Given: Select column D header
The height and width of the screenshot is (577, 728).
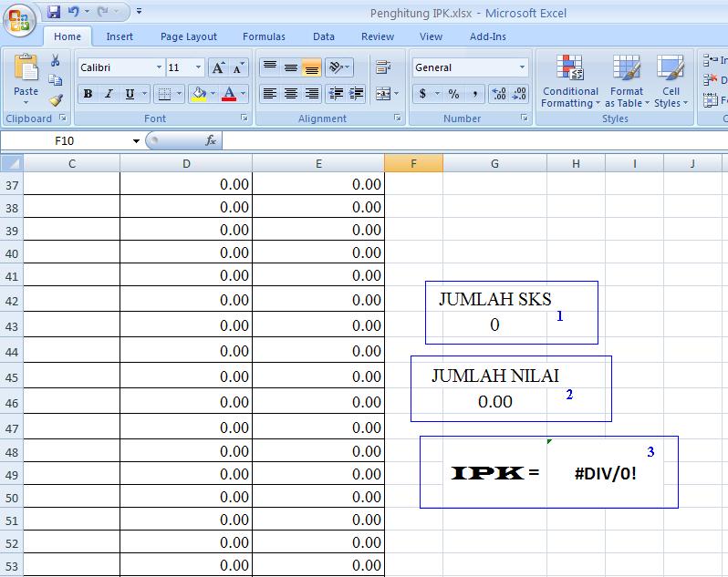Looking at the screenshot, I should click(186, 163).
